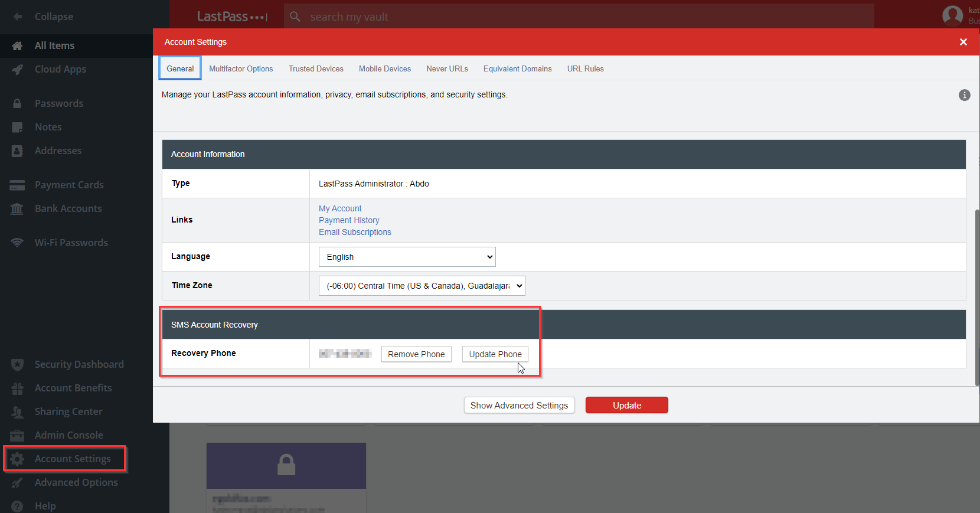The image size is (980, 513).
Task: Click the info icon in Account Settings
Action: pos(964,95)
